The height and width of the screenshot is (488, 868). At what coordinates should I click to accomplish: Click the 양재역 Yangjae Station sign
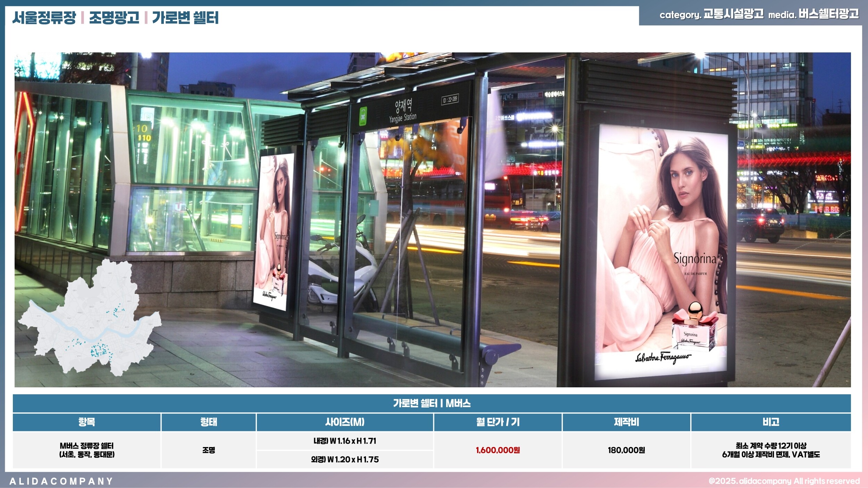(403, 110)
